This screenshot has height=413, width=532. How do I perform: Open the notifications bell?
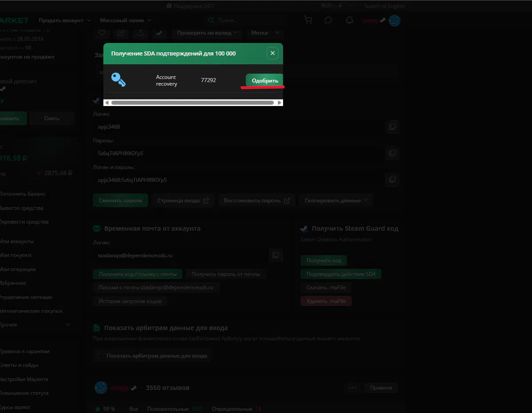pyautogui.click(x=350, y=20)
